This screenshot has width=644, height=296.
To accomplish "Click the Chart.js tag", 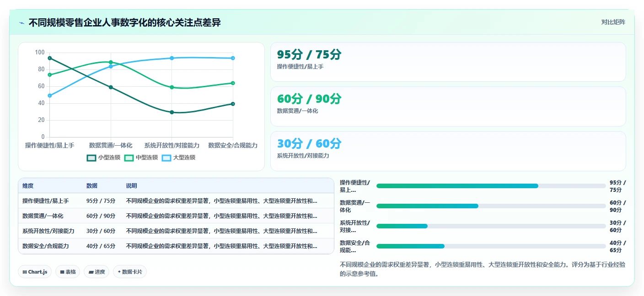I will point(35,272).
